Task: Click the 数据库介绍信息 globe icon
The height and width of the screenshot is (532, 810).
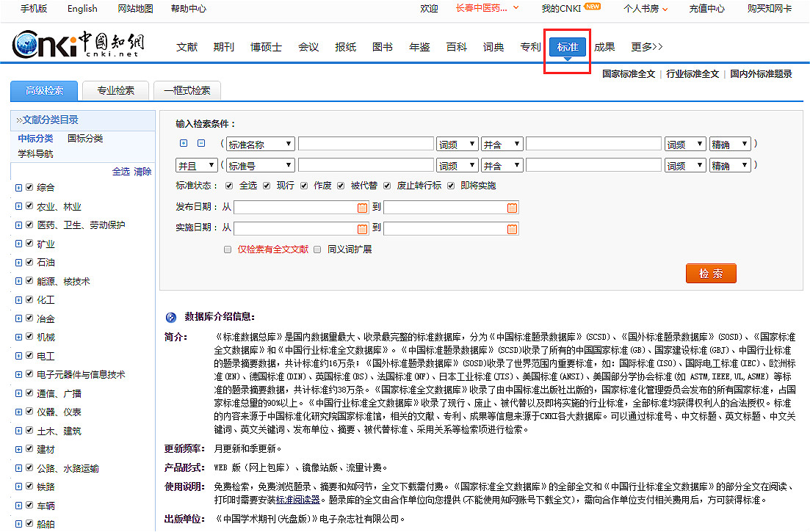Action: click(171, 317)
